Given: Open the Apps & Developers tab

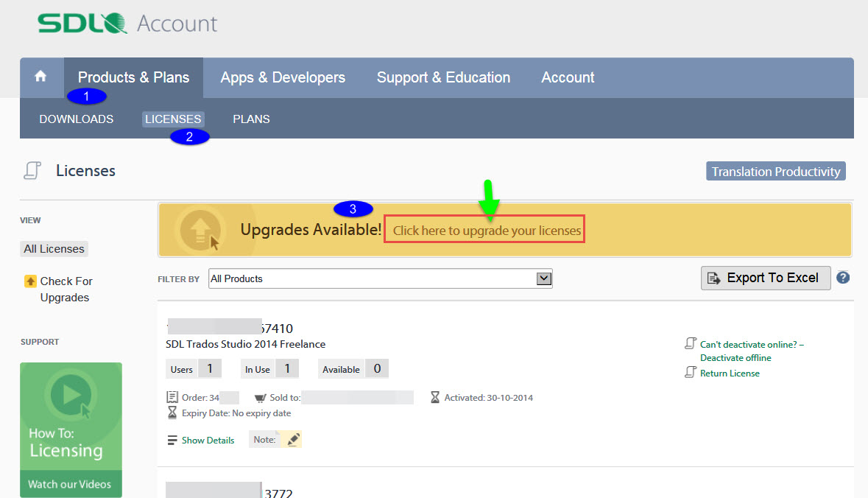Looking at the screenshot, I should tap(283, 77).
